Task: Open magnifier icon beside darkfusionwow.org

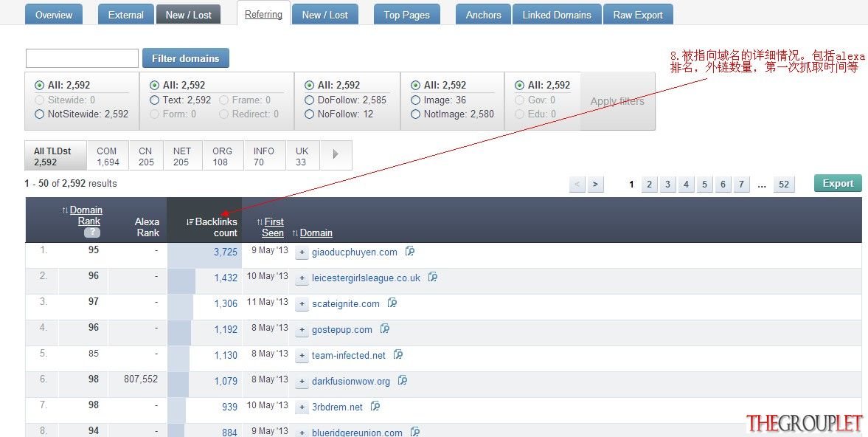Action: pos(403,380)
